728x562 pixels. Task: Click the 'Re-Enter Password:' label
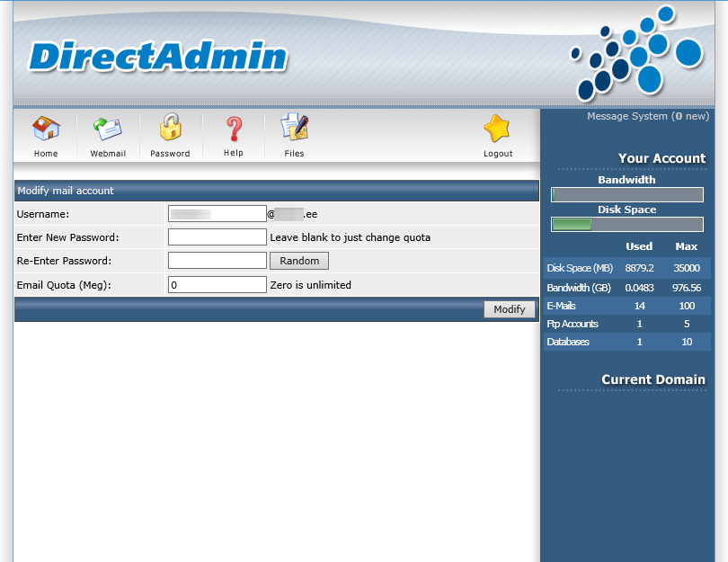click(64, 261)
